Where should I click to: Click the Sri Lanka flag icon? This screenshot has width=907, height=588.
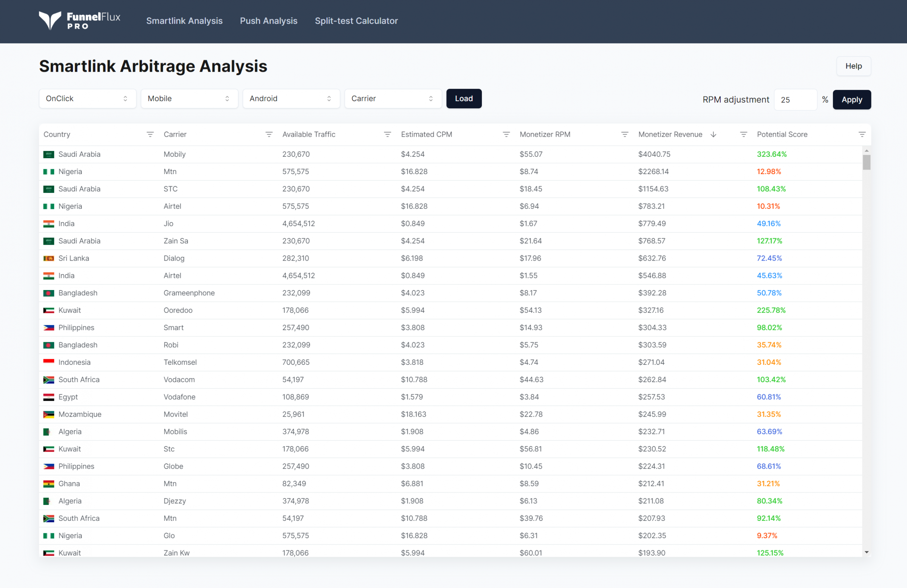click(x=48, y=259)
